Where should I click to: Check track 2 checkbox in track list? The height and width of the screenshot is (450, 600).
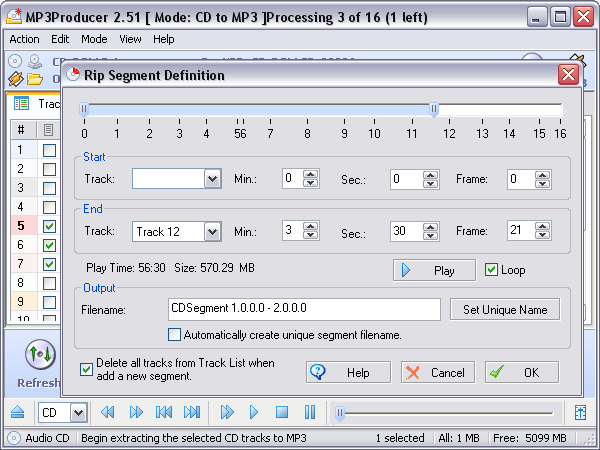click(49, 169)
